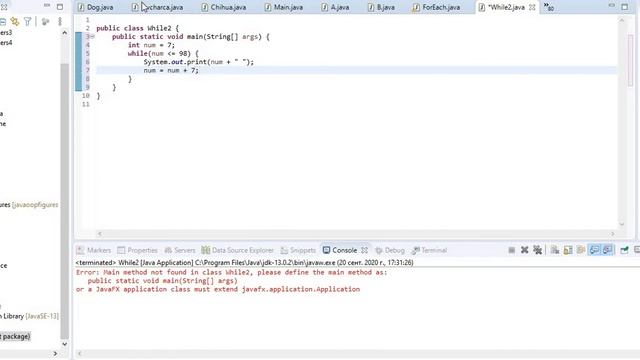Switch to Dog.java editor tab
The image size is (640, 360).
[96, 7]
